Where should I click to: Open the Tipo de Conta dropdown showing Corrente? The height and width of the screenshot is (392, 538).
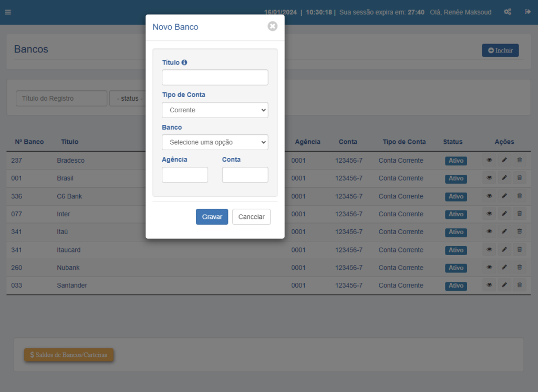[x=215, y=110]
